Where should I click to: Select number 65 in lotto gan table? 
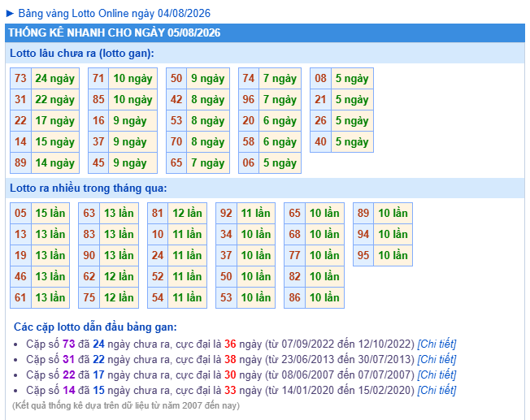tap(176, 162)
